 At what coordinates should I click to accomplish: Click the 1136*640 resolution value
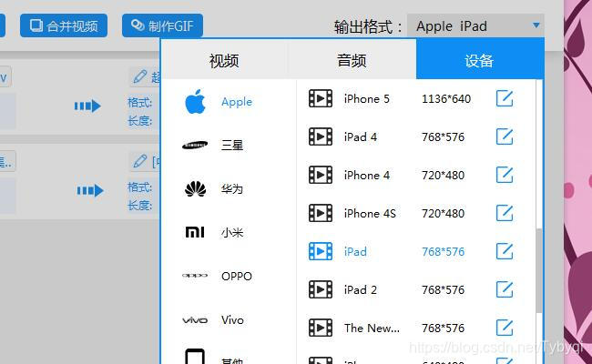click(x=446, y=99)
